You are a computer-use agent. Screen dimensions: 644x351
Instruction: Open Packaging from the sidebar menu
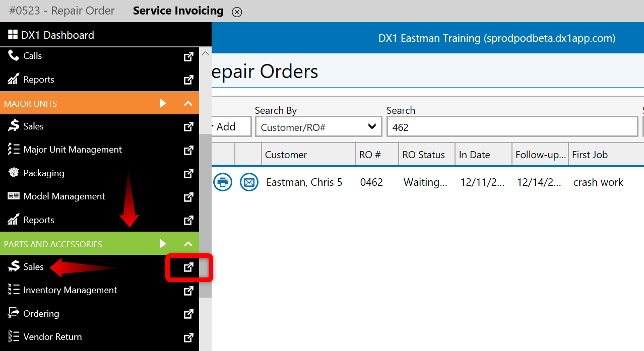(x=44, y=173)
